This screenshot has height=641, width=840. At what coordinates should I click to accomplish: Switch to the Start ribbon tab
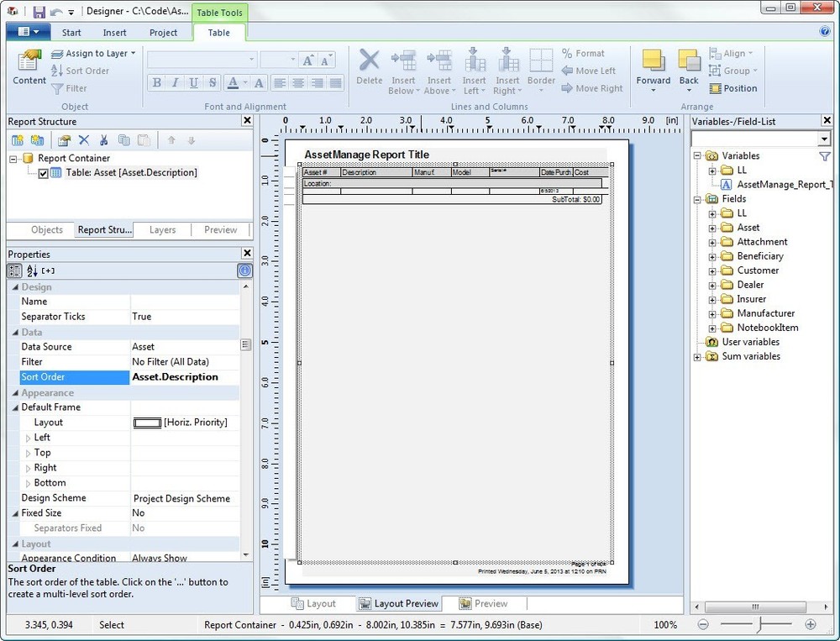coord(71,32)
